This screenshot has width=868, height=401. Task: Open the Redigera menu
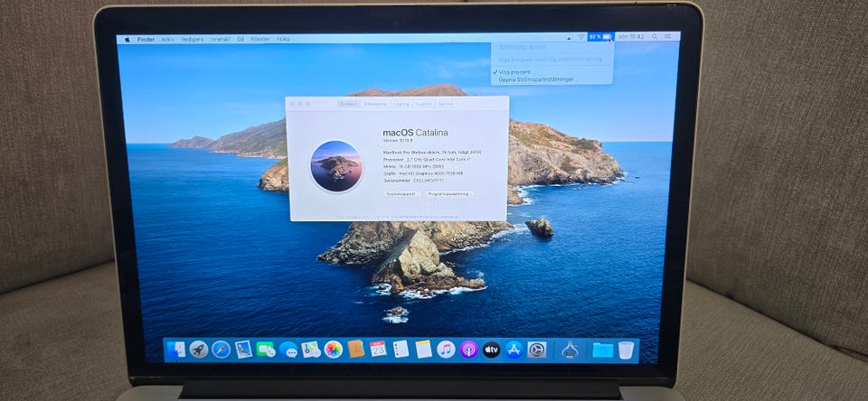pyautogui.click(x=192, y=39)
